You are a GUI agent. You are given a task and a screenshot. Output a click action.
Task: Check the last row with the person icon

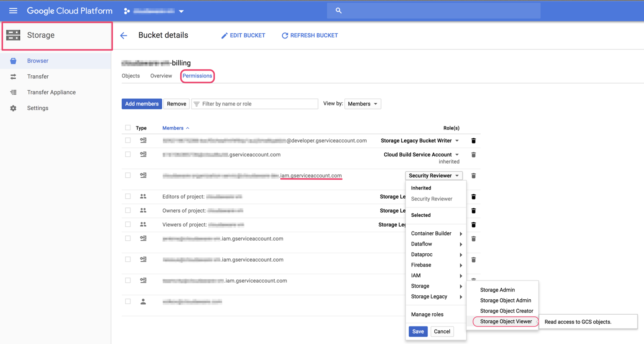point(128,302)
